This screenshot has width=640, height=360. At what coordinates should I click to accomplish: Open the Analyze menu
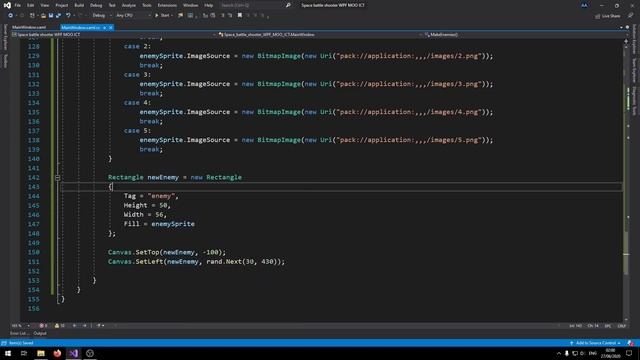click(129, 5)
